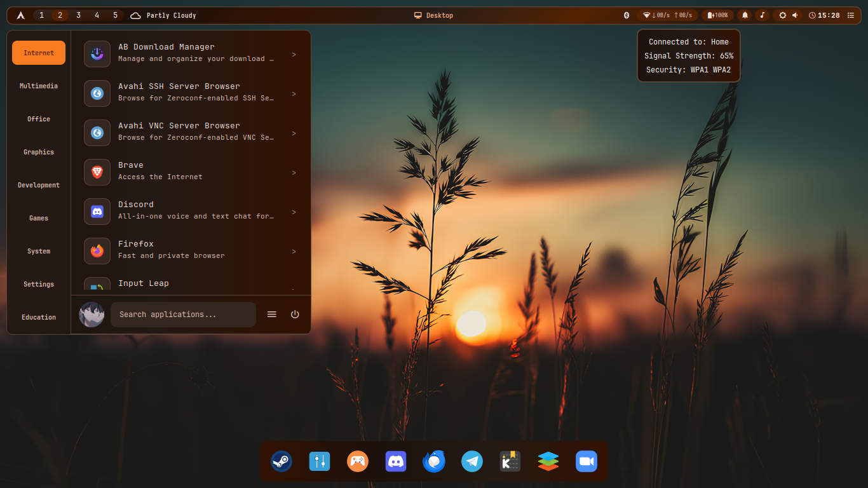868x488 pixels.
Task: Click the 15:28 clock
Action: point(824,15)
